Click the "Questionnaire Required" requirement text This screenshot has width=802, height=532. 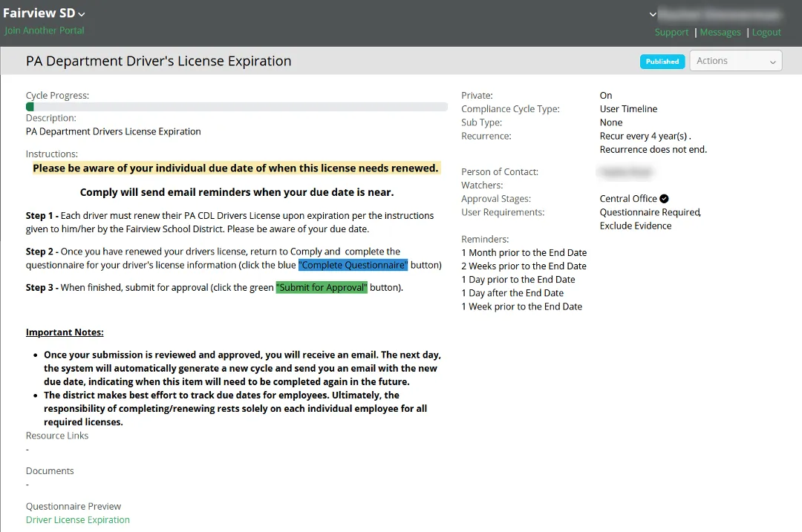pyautogui.click(x=650, y=212)
